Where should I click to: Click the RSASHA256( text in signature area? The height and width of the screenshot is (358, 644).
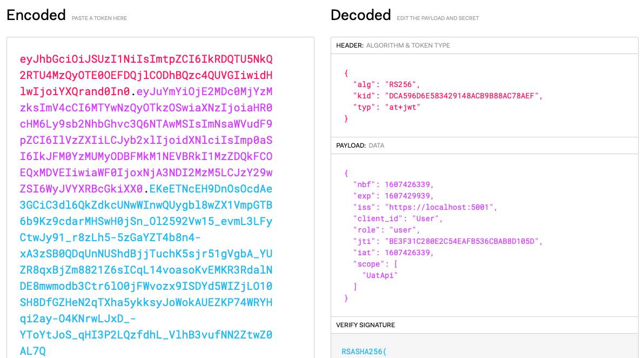(x=364, y=352)
